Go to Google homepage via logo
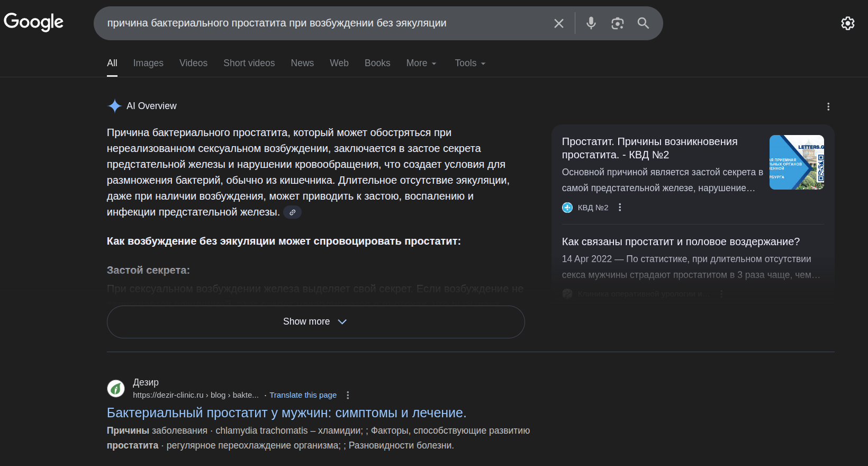 (x=34, y=22)
